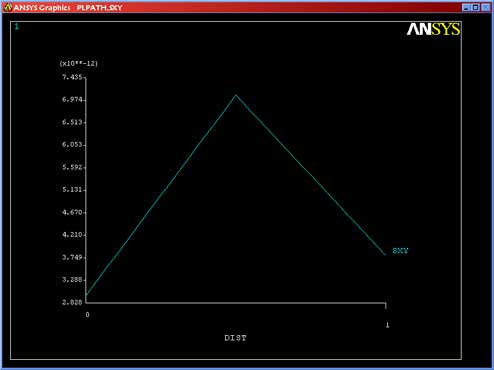
Task: Click the 1 label at x-axis end
Action: click(x=387, y=325)
